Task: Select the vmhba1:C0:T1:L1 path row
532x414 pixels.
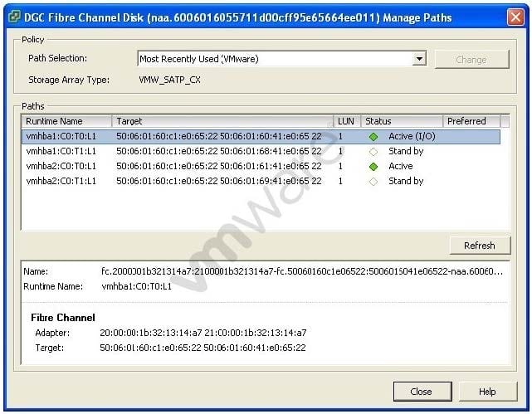Action: click(x=261, y=151)
